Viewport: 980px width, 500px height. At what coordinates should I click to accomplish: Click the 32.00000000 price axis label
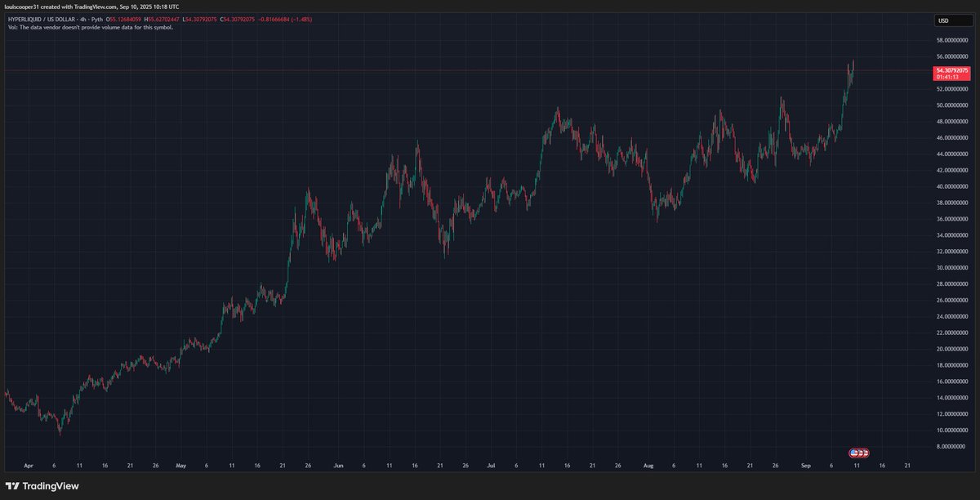(x=952, y=251)
